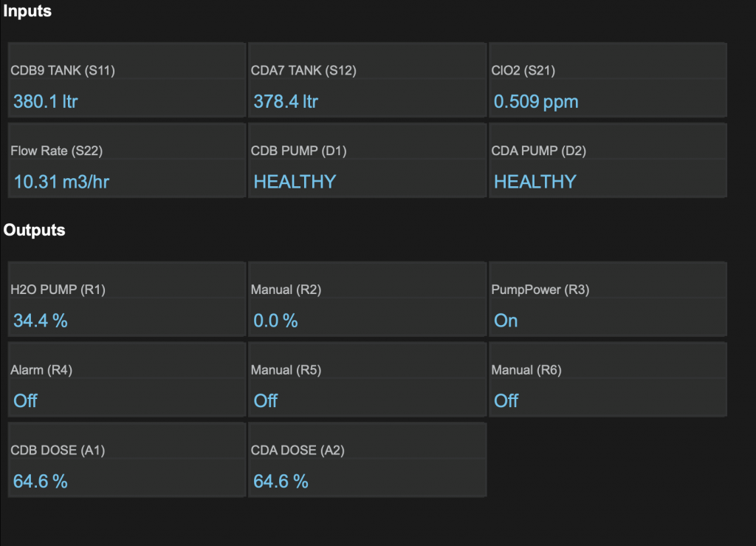The image size is (756, 546).
Task: Click the 0.509 ppm value
Action: click(x=536, y=101)
